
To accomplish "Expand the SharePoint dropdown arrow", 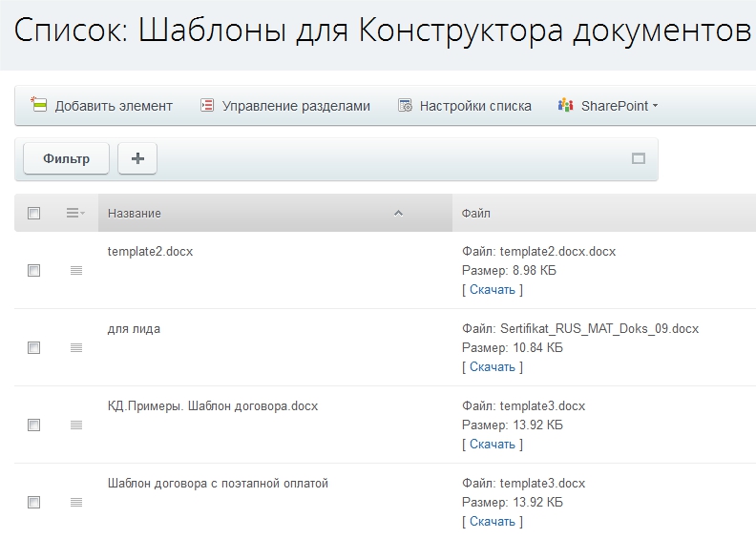I will [x=655, y=107].
